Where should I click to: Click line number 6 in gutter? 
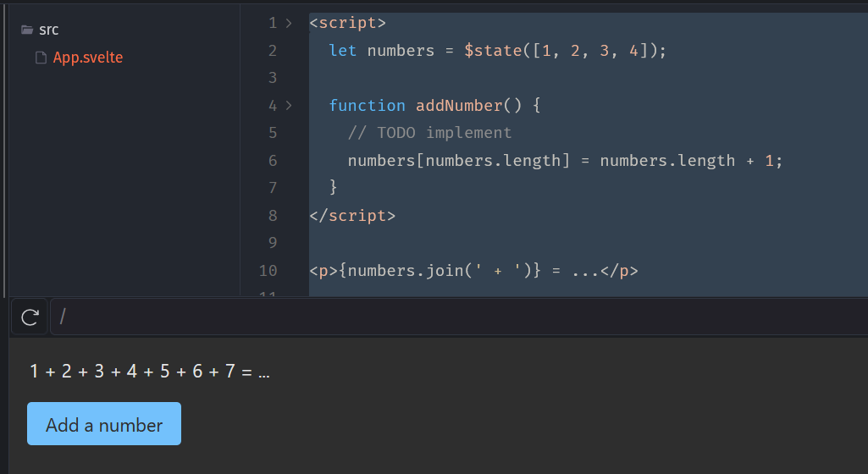(272, 161)
